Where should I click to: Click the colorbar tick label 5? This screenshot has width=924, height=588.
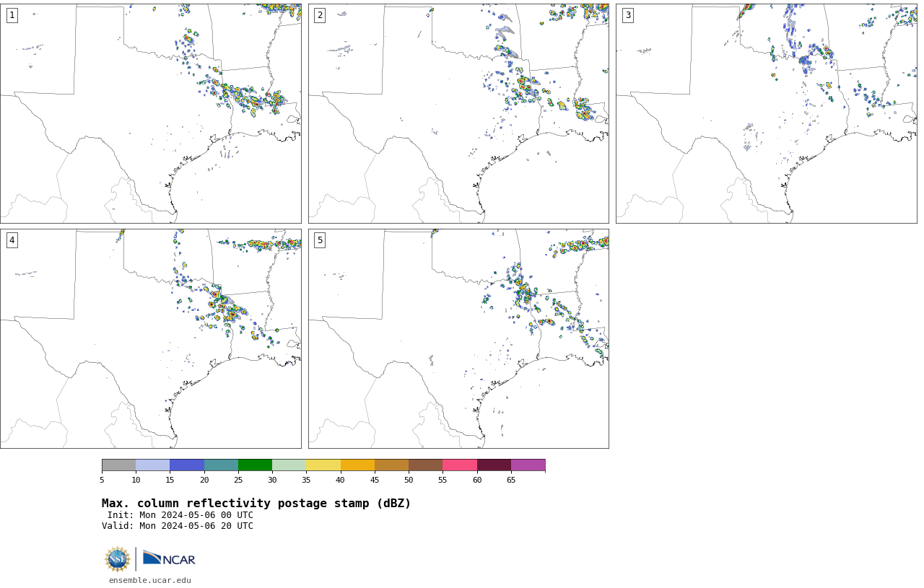(x=102, y=480)
